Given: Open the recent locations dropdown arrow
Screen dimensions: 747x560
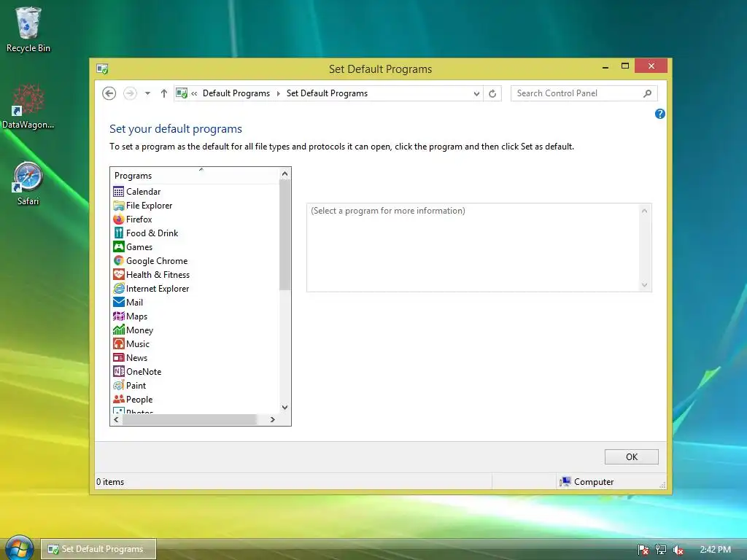Looking at the screenshot, I should [x=147, y=93].
